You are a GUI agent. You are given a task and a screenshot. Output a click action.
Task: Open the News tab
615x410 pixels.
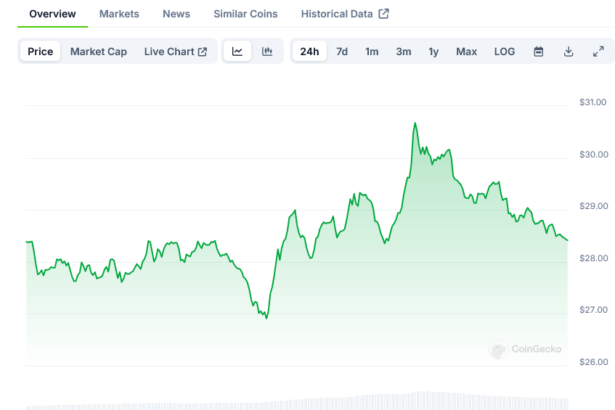click(176, 14)
